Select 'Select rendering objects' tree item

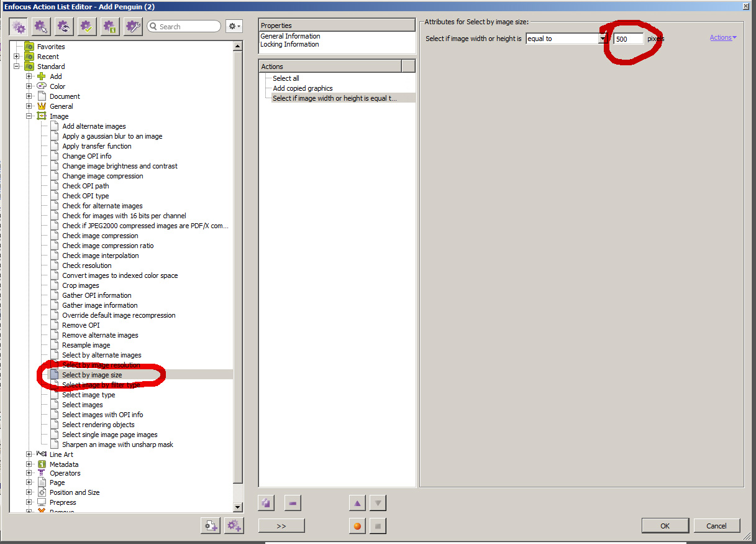[98, 425]
